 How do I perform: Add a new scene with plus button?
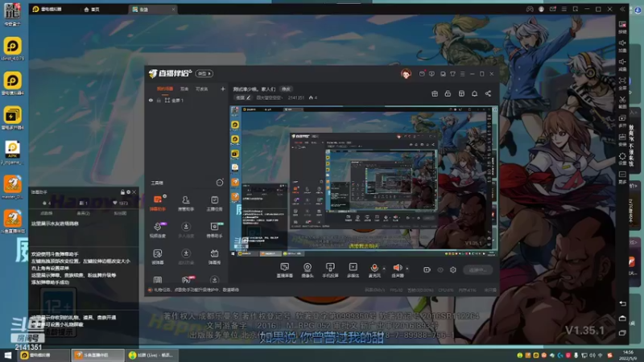tap(223, 88)
